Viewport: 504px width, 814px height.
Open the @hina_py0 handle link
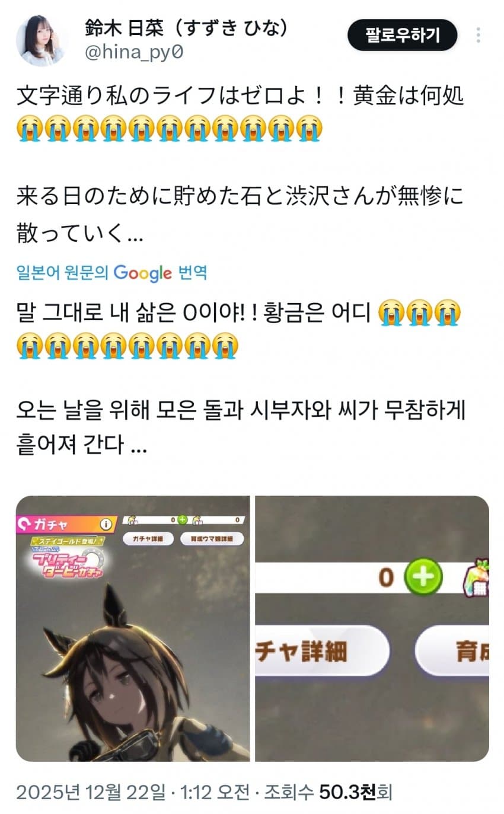click(x=135, y=53)
